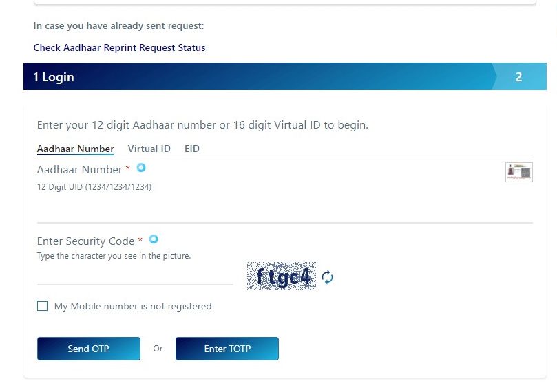Click the 'Enter Security Code *' field label
The height and width of the screenshot is (392, 557).
pyautogui.click(x=90, y=241)
